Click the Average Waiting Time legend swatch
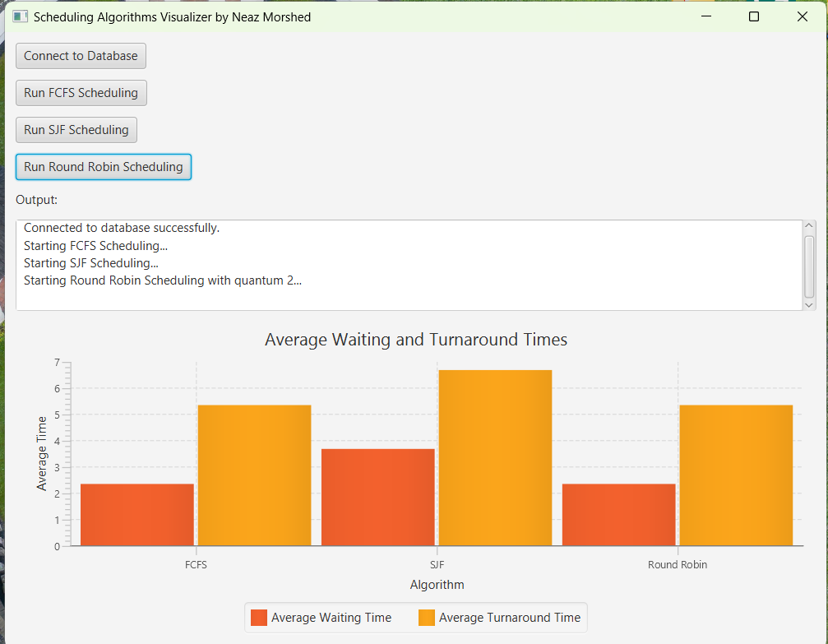Image resolution: width=828 pixels, height=644 pixels. click(259, 618)
